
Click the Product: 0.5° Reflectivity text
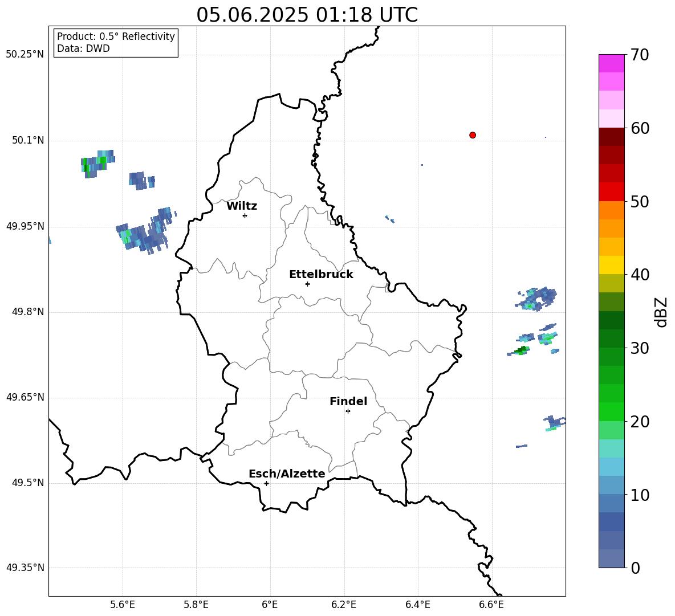[x=116, y=36]
